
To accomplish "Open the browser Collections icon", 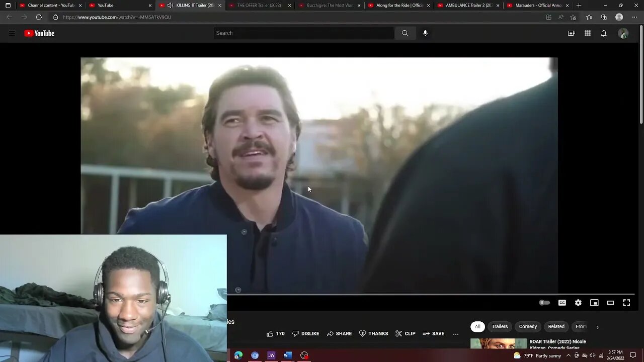I will [x=604, y=17].
